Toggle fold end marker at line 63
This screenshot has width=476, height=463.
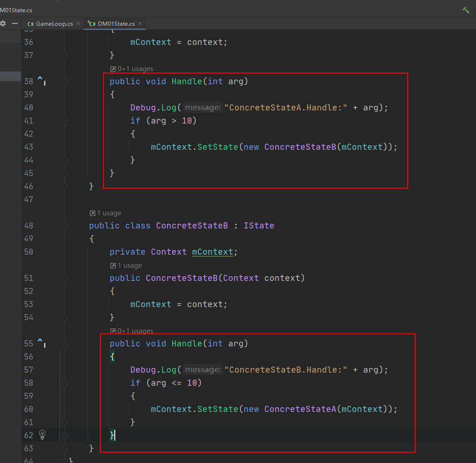click(65, 448)
